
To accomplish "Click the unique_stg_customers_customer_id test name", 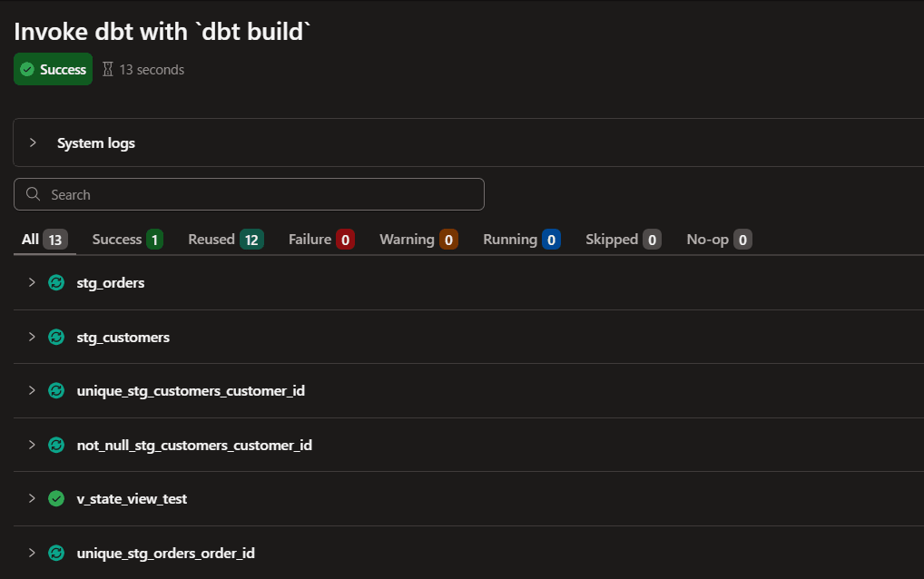I will point(191,390).
